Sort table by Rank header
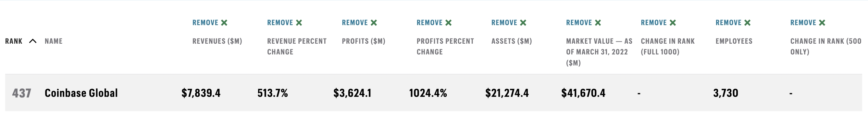Viewport: 868px width, 118px height. click(x=14, y=41)
